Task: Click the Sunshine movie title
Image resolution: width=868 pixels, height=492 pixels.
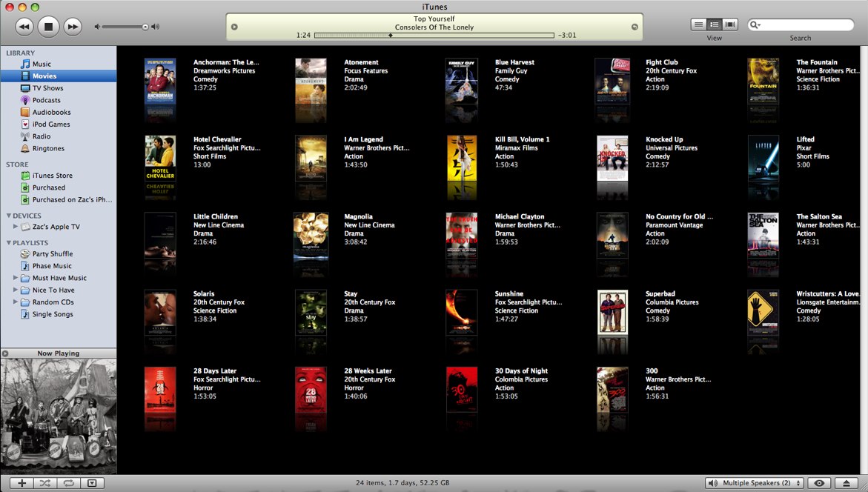Action: 508,294
